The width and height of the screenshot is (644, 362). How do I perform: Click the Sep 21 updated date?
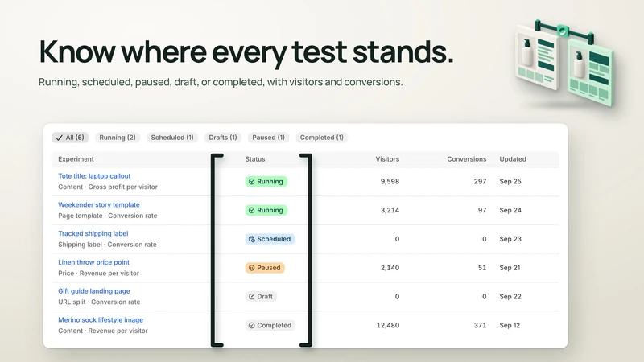(x=510, y=268)
